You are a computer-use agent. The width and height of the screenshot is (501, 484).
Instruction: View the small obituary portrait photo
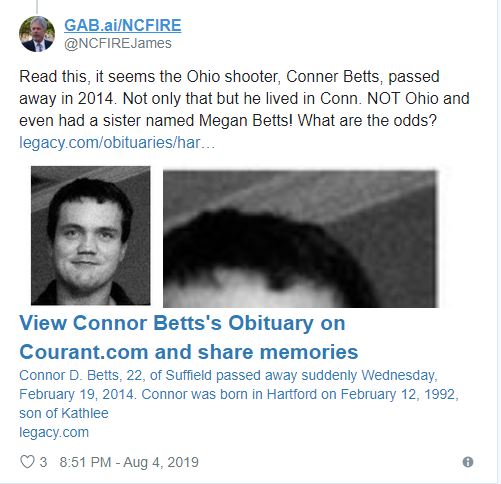pos(91,236)
